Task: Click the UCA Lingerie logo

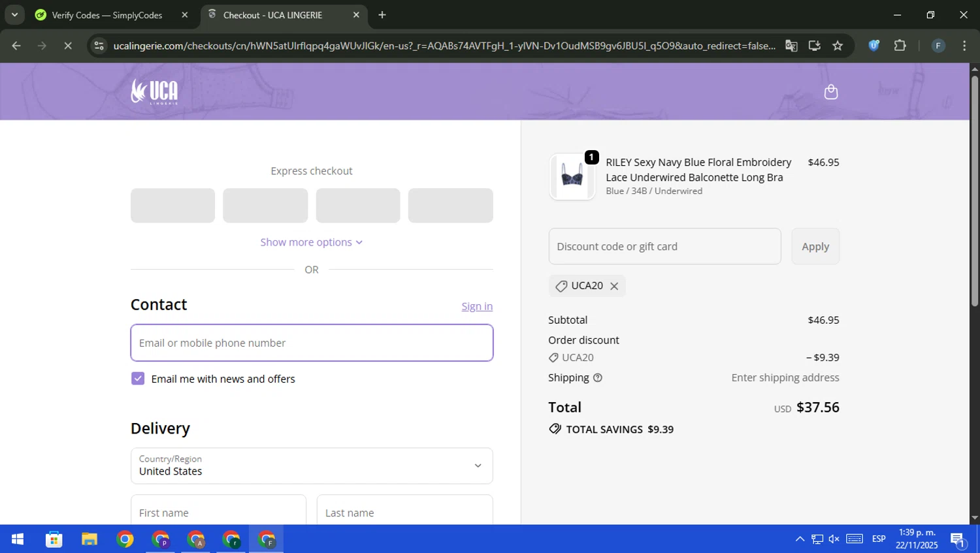Action: (x=154, y=91)
